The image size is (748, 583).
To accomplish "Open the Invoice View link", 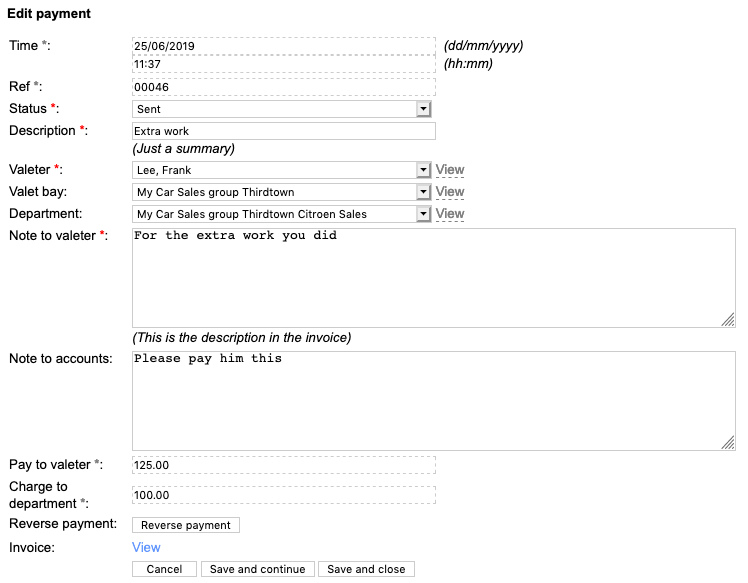I will [146, 547].
